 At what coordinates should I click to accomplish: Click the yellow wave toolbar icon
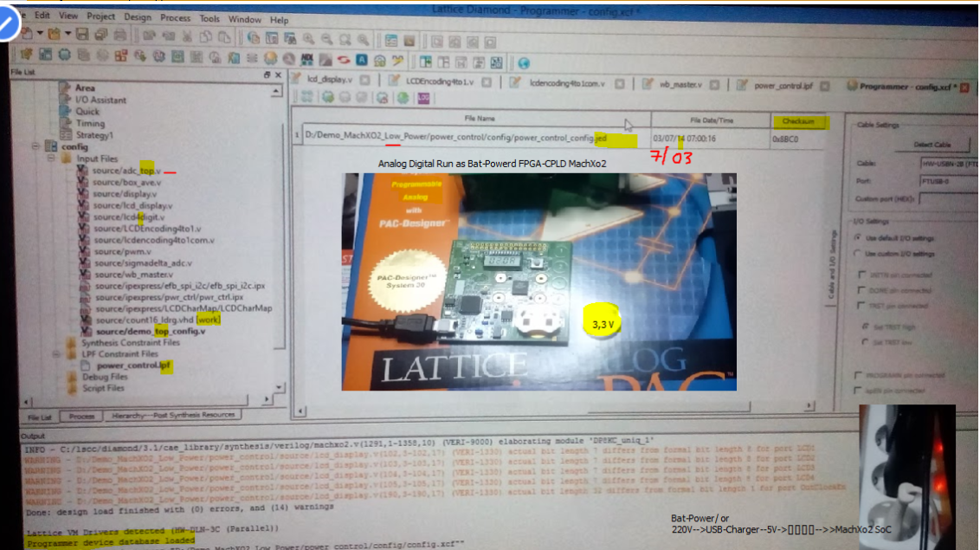pos(397,61)
